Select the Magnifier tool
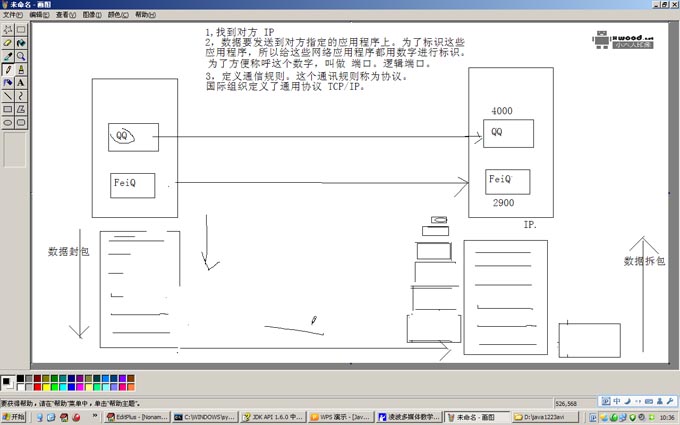 coord(21,56)
